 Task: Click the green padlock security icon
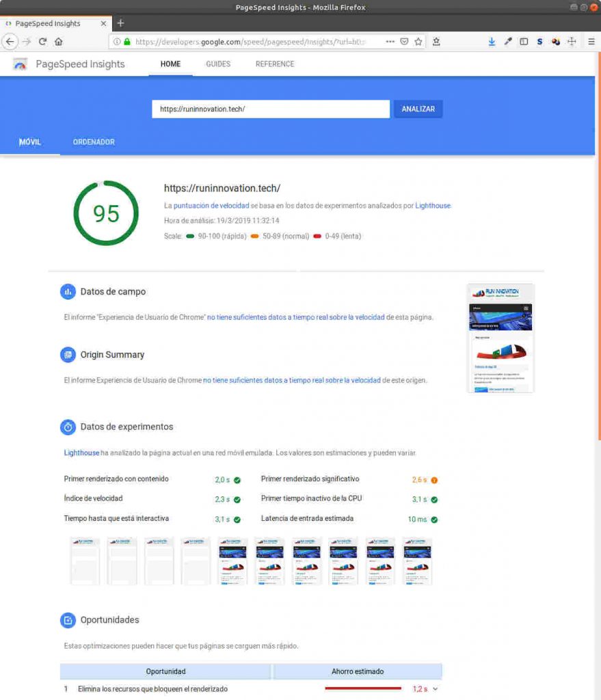126,42
